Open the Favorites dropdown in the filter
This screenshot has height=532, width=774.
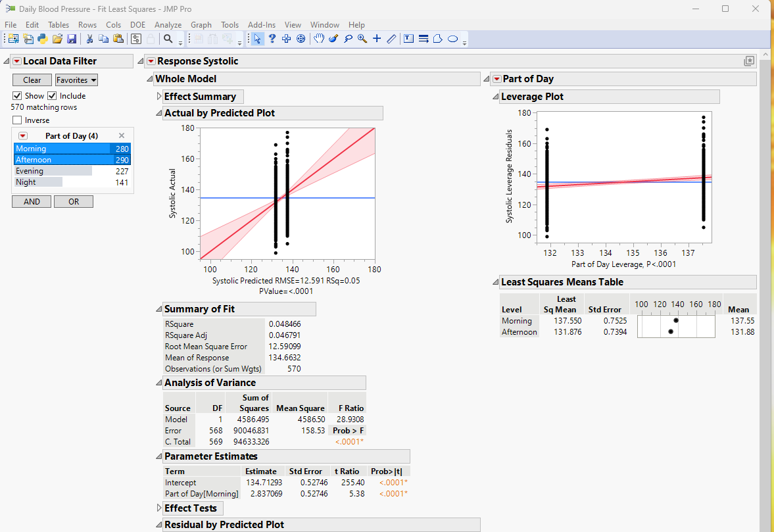76,80
